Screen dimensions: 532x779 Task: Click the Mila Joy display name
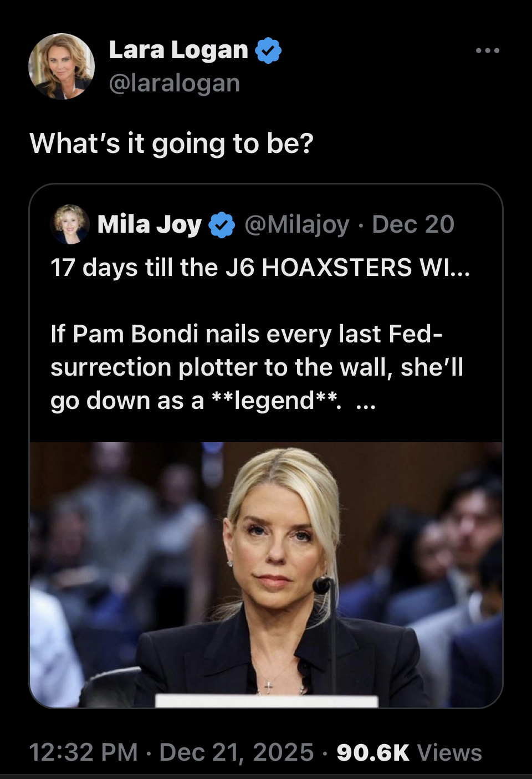(149, 224)
